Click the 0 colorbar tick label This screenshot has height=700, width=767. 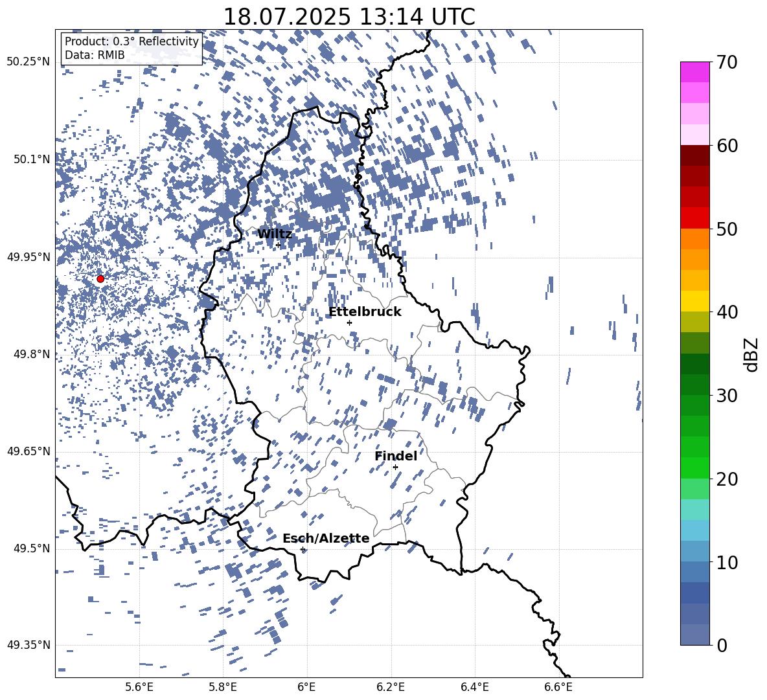click(722, 645)
